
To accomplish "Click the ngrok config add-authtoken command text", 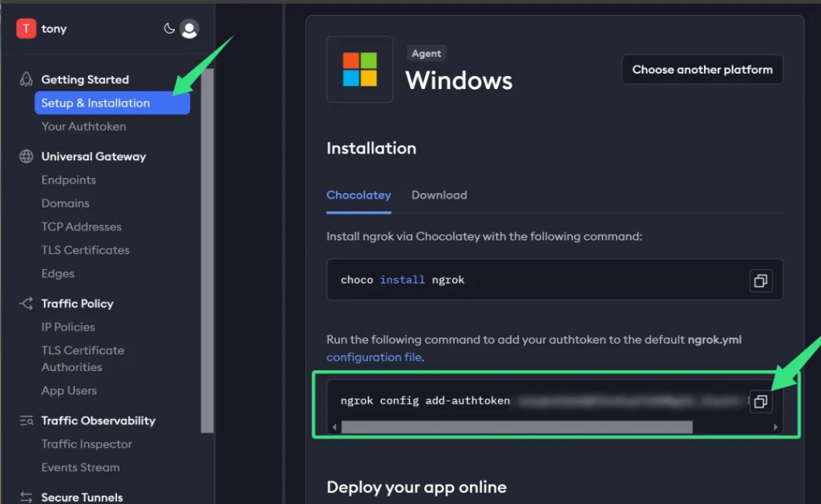I will (x=425, y=401).
